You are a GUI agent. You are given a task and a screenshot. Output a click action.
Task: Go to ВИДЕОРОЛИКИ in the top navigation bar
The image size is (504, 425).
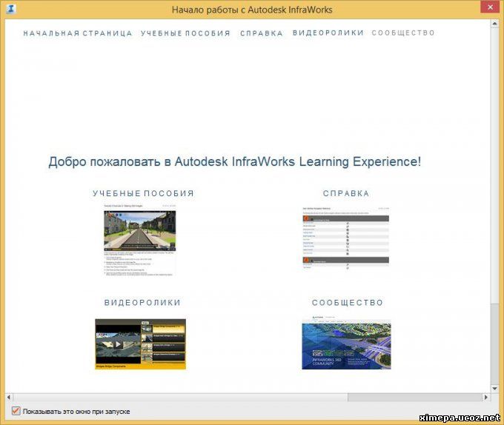[x=328, y=33]
